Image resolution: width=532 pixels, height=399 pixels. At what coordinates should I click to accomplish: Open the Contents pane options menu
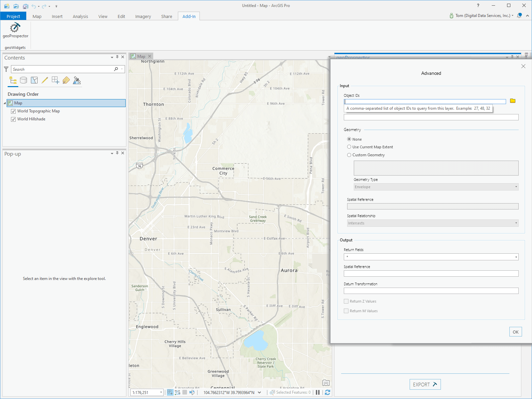click(x=112, y=58)
